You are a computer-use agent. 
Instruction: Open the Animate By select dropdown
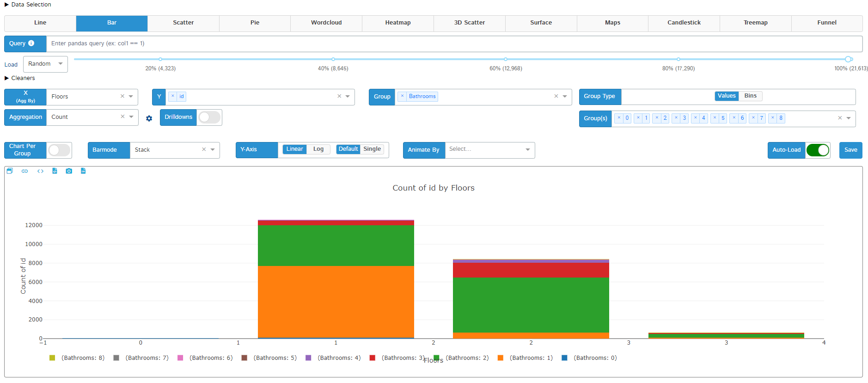pos(490,149)
